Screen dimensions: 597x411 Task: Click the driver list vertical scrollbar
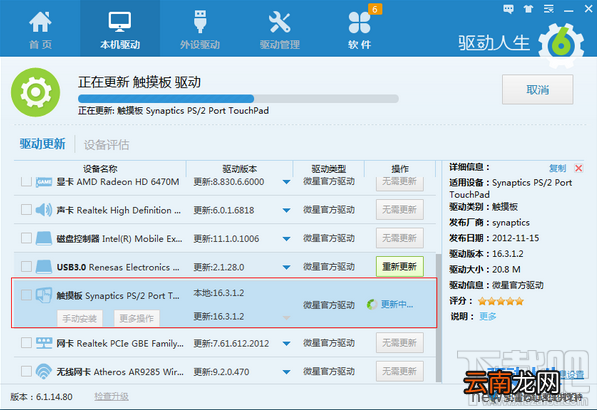click(x=439, y=317)
